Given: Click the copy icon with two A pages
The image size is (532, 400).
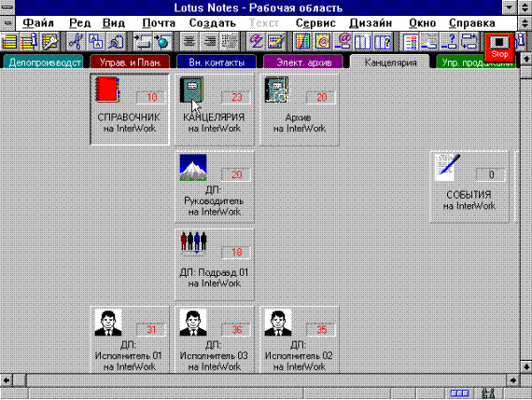Looking at the screenshot, I should click(96, 42).
